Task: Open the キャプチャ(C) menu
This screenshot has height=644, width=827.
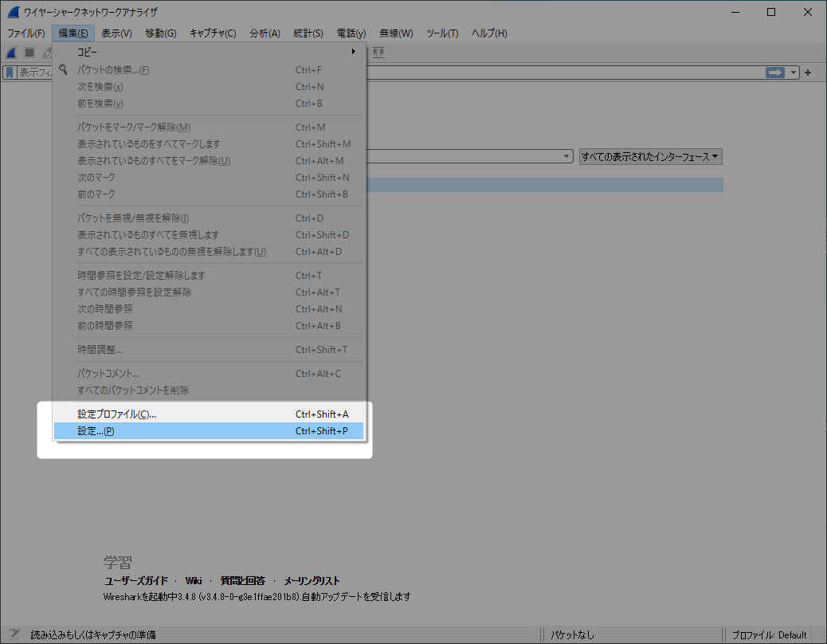Action: 213,33
